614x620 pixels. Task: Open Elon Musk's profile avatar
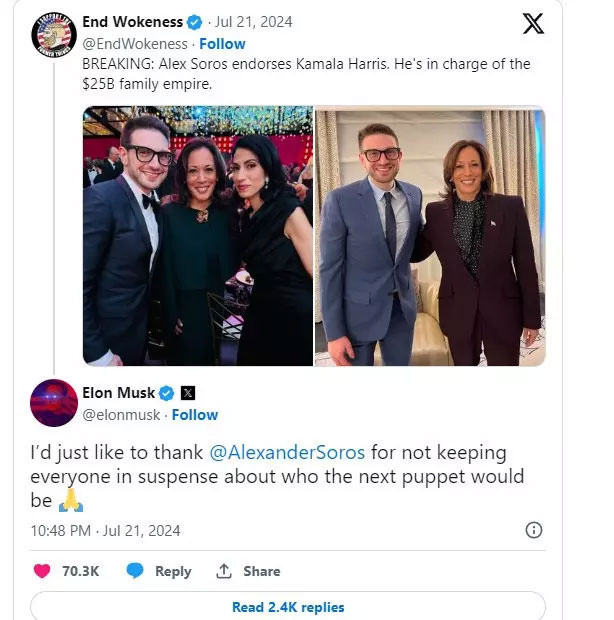point(54,403)
